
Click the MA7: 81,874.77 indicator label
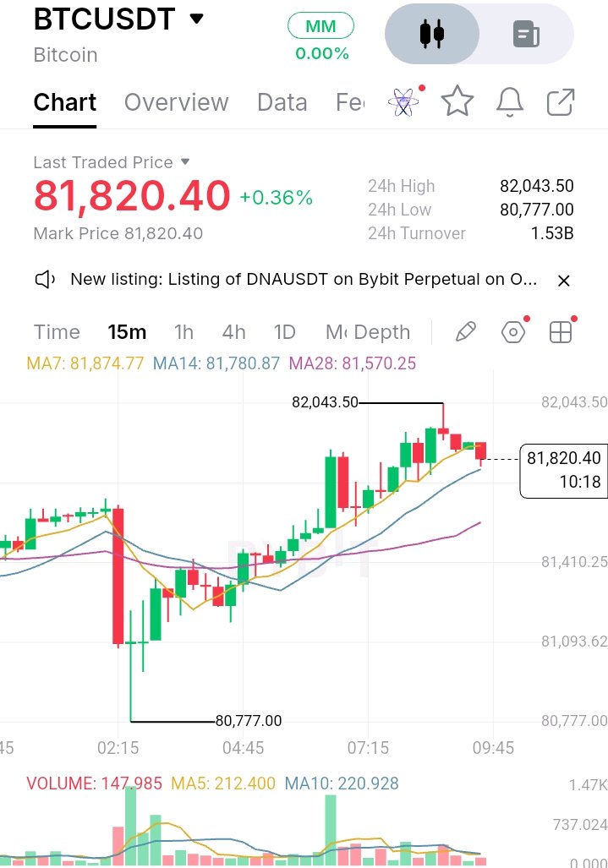pos(85,363)
